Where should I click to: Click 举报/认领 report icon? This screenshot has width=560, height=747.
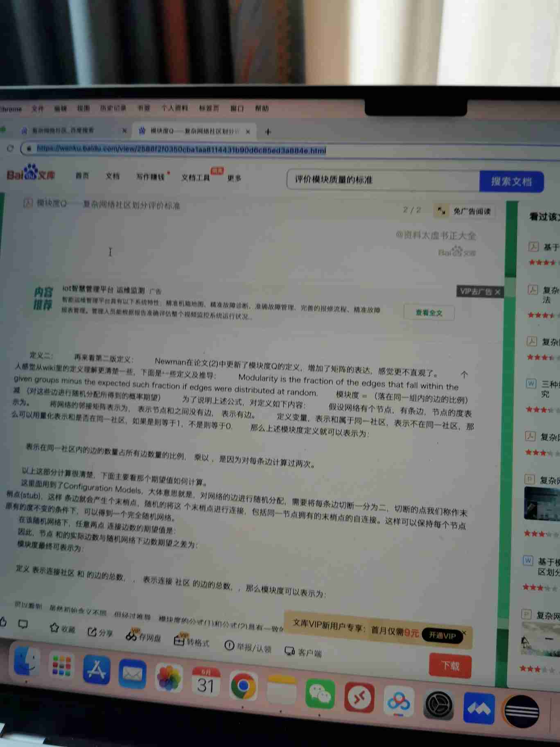tap(230, 645)
